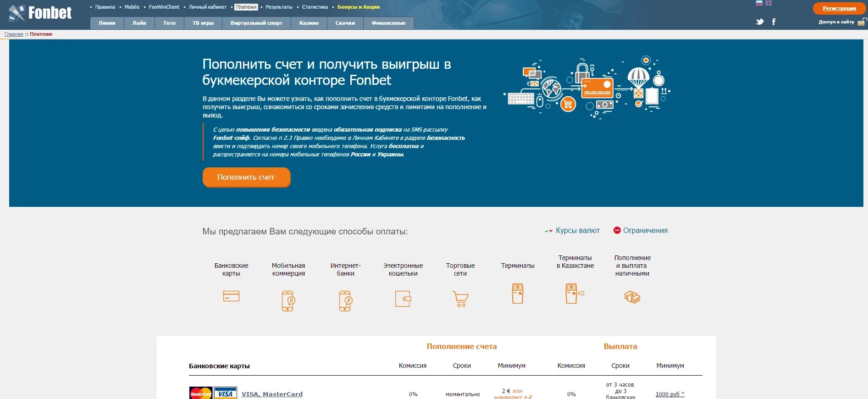Click the padlock icon beside Доступ к сайту
The height and width of the screenshot is (399, 868).
pos(862,22)
